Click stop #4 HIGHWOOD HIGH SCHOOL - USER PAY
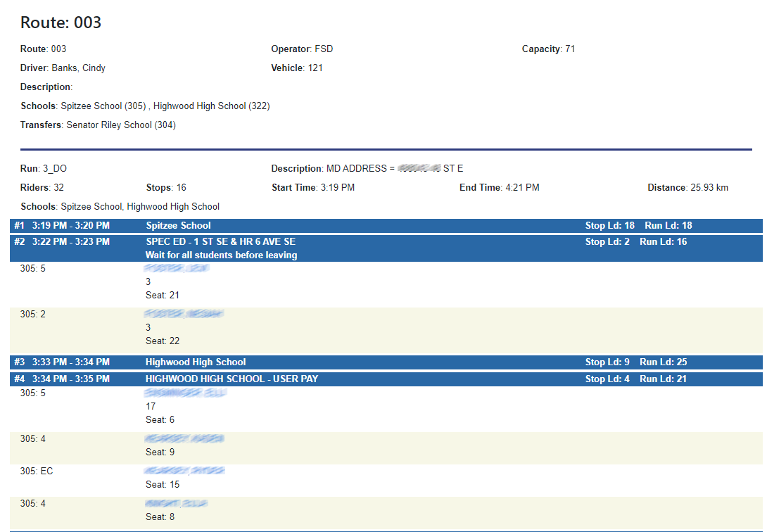The width and height of the screenshot is (767, 532). click(232, 379)
